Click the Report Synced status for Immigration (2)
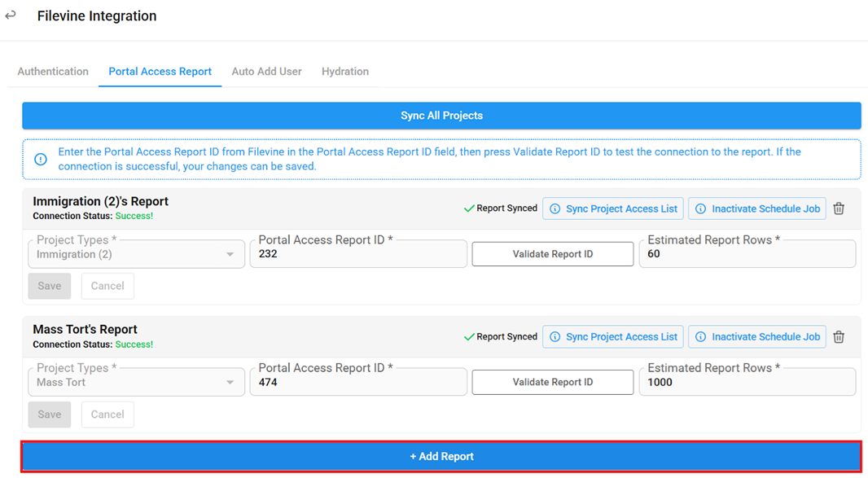The image size is (868, 478). point(501,208)
